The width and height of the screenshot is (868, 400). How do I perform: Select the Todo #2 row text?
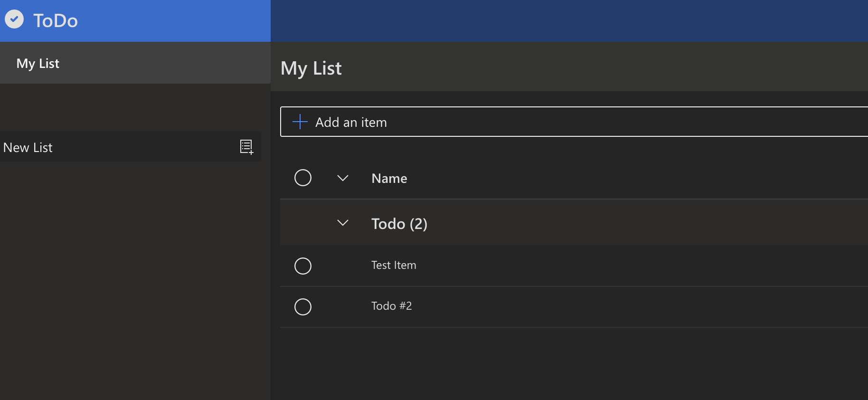tap(392, 306)
